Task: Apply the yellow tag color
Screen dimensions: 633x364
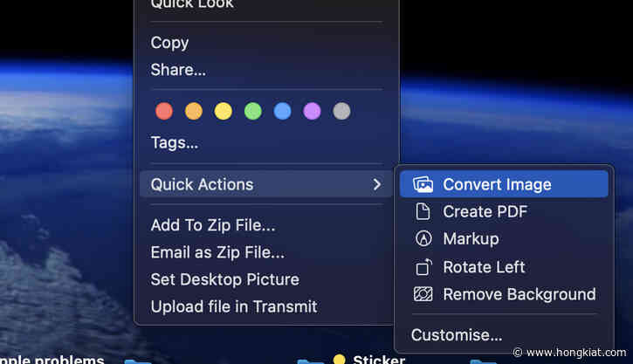Action: pyautogui.click(x=224, y=111)
